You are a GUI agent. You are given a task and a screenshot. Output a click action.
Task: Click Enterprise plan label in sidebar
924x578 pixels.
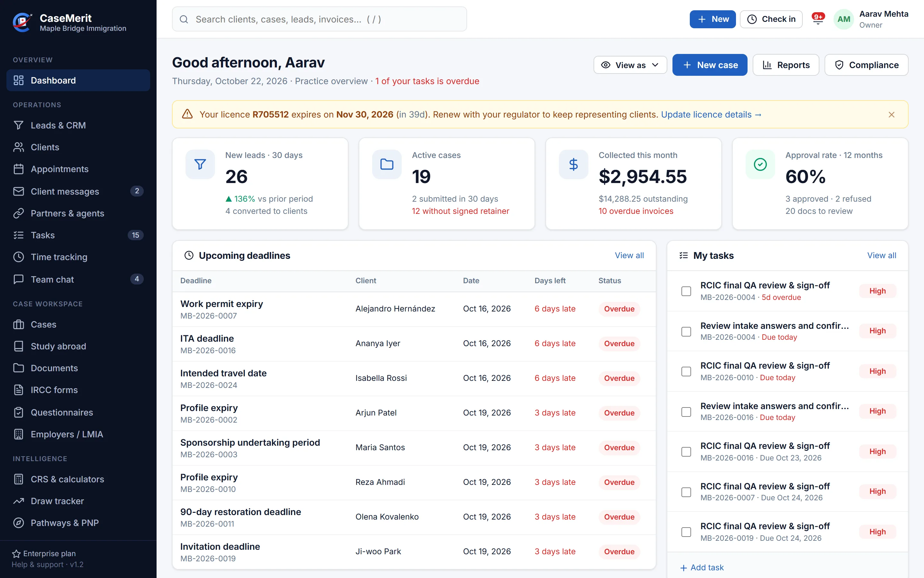[49, 554]
